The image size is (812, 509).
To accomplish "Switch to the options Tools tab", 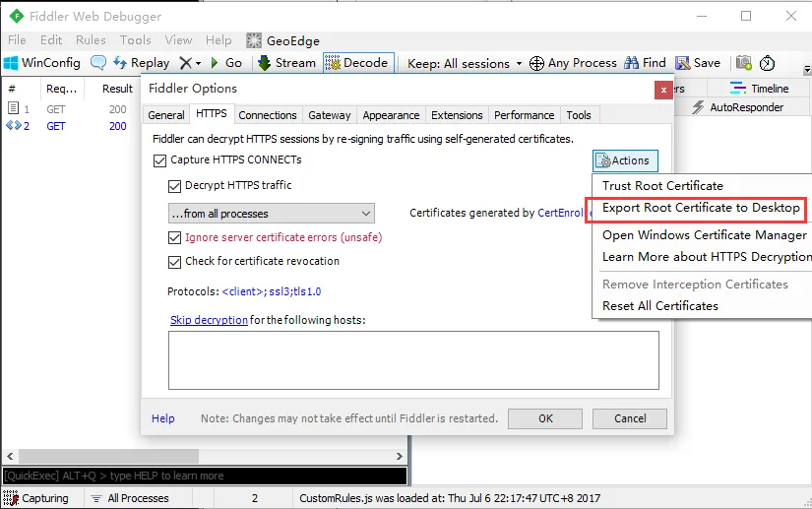I will [x=579, y=115].
